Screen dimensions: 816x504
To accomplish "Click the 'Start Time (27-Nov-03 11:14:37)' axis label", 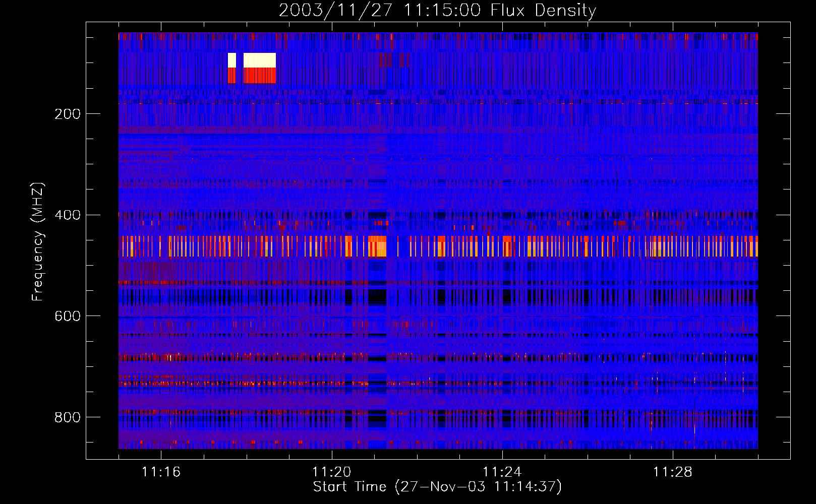I will 437,487.
